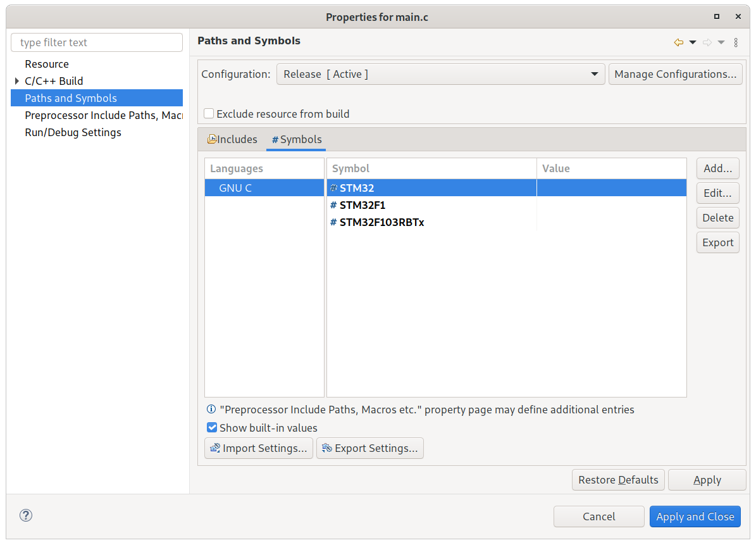Select the STM32 symbol row

[507, 188]
